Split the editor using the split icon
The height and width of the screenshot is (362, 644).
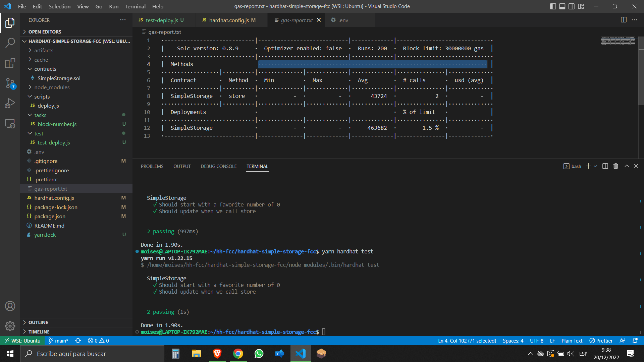pos(624,20)
